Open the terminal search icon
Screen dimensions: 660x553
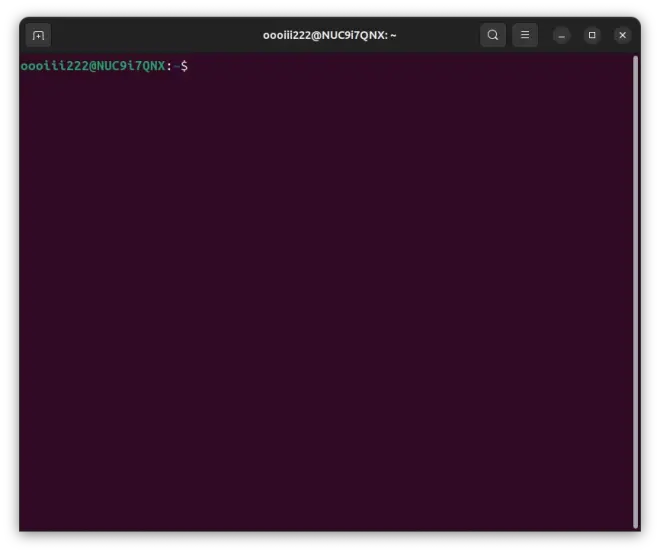(493, 35)
